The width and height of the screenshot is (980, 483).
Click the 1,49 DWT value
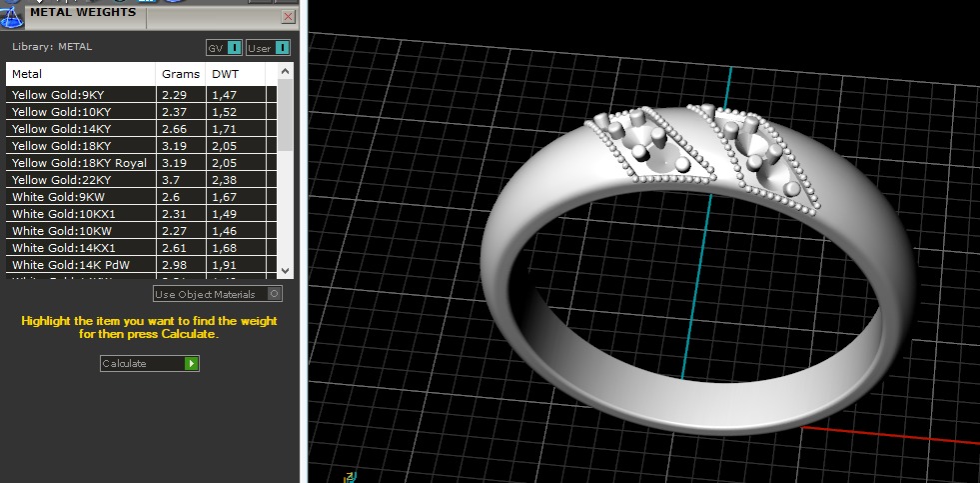click(224, 214)
